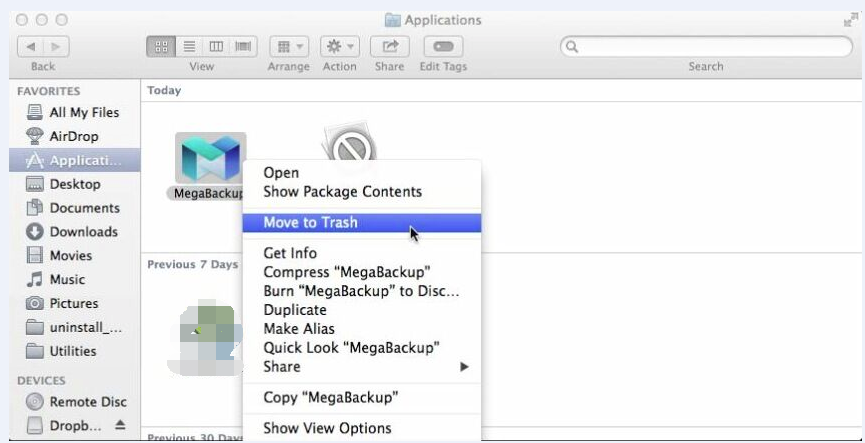Open Downloads in sidebar
This screenshot has height=443, width=865.
[x=74, y=232]
